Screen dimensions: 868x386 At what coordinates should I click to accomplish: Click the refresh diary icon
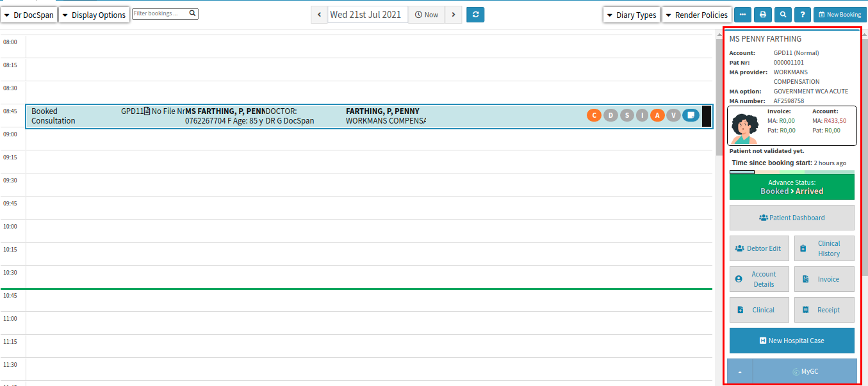click(x=475, y=15)
